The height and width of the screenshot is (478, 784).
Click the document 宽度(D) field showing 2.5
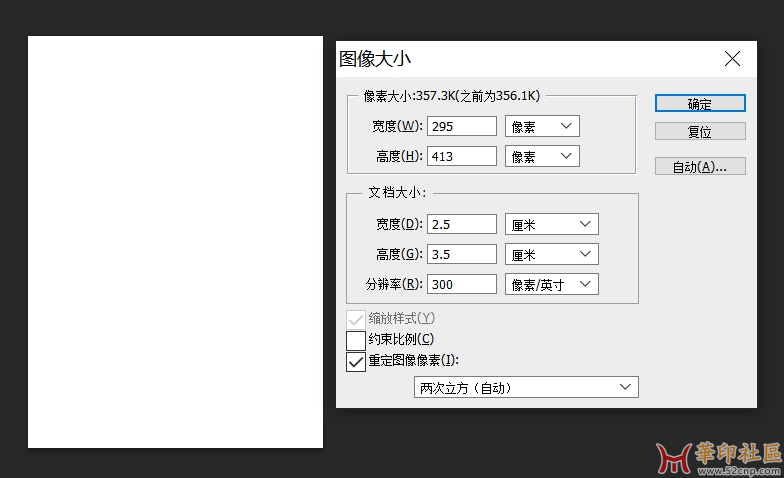point(461,224)
